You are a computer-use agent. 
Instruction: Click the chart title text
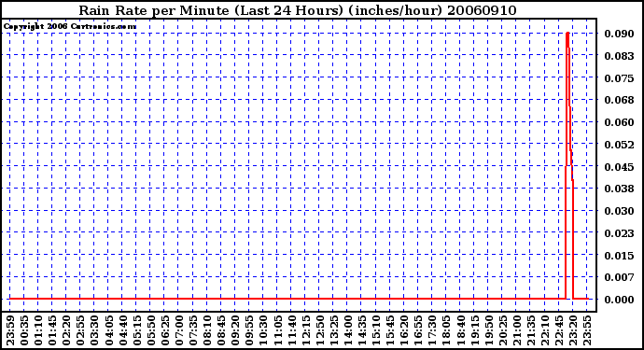click(298, 10)
